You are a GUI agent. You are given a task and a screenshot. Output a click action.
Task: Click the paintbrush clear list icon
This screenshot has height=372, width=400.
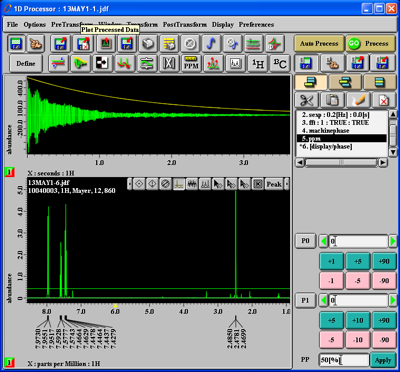point(358,100)
